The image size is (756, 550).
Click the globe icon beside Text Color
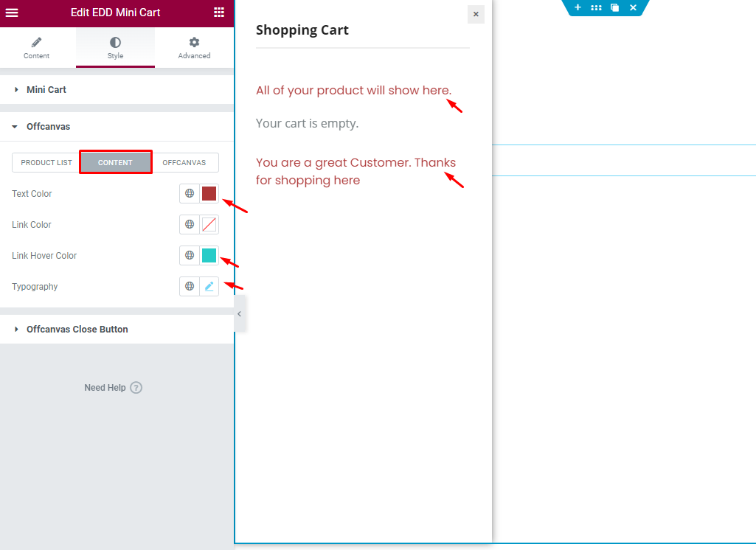click(x=190, y=193)
